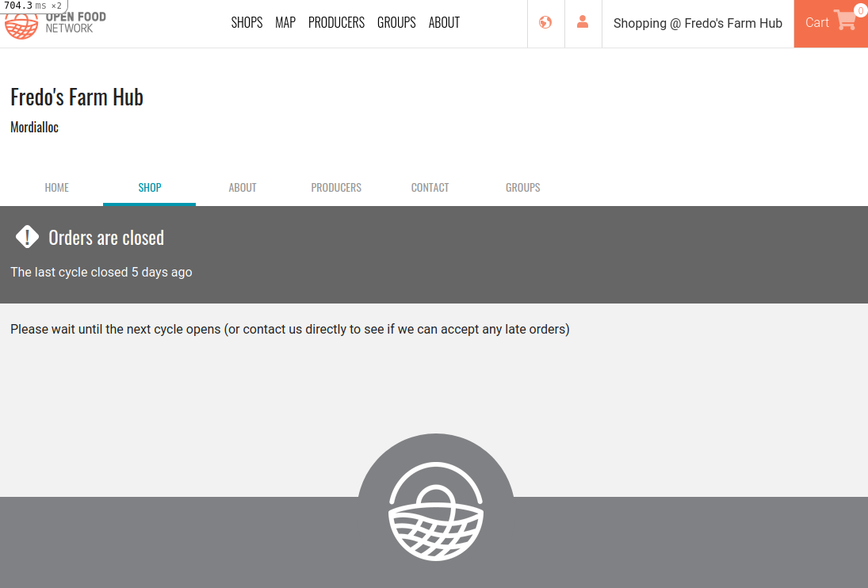Viewport: 868px width, 588px height.
Task: Switch to the hub About tab
Action: [243, 188]
